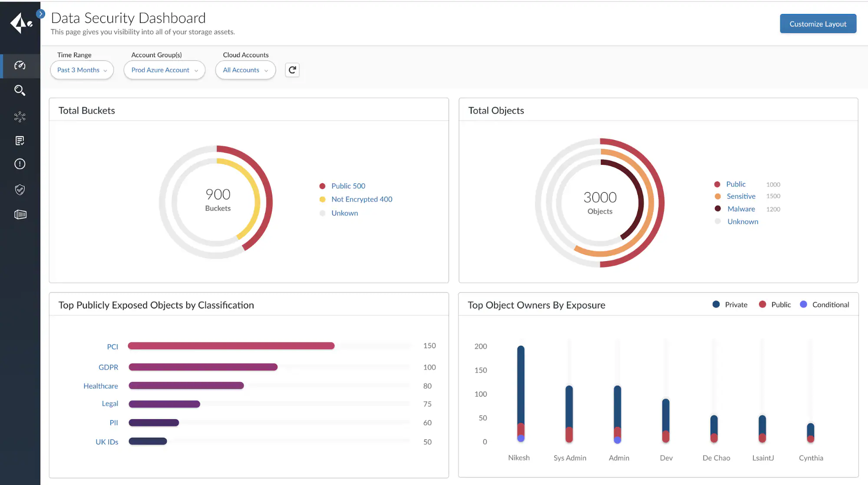Click the PCI bar in exposed objects chart
Viewport: 868px width, 485px height.
coord(230,346)
